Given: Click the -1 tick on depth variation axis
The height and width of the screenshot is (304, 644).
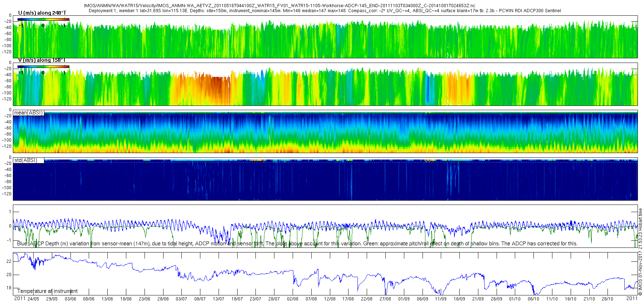Looking at the screenshot, I should coord(9,240).
